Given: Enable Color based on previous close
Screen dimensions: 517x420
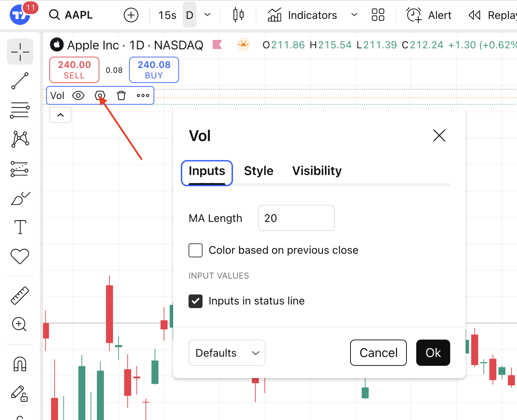Looking at the screenshot, I should pyautogui.click(x=196, y=250).
